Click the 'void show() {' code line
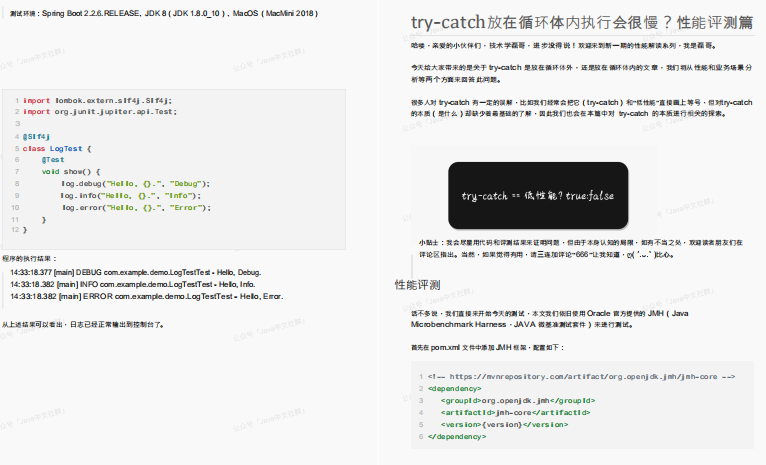The width and height of the screenshot is (766, 465). click(71, 172)
